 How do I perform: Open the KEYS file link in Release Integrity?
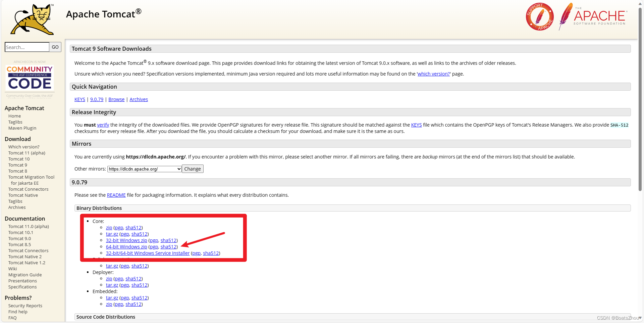point(416,125)
